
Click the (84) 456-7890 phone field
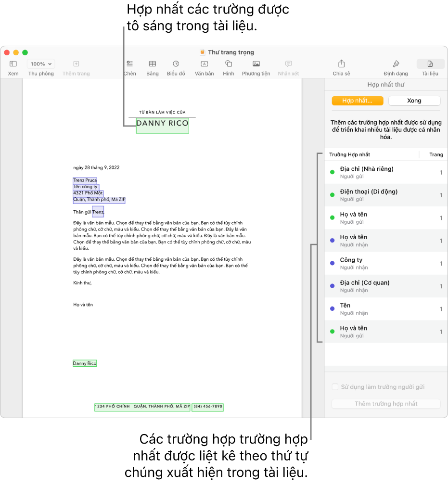tap(207, 407)
